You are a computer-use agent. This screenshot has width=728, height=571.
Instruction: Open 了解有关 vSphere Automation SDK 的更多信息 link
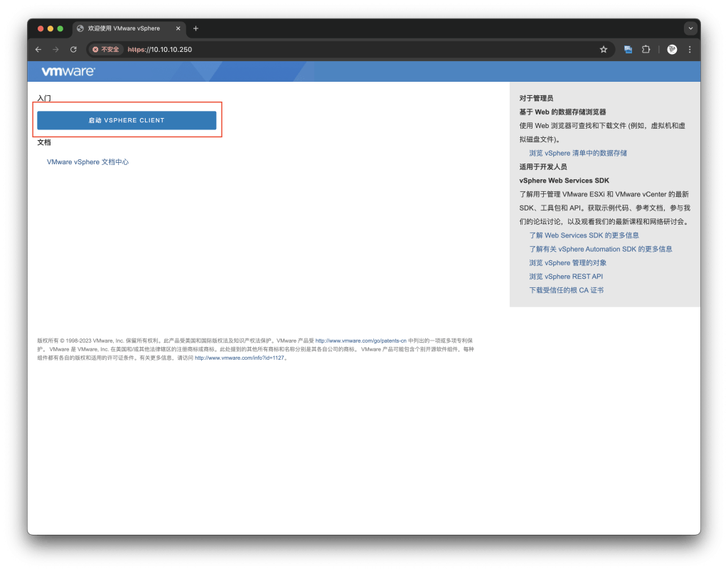pos(600,250)
